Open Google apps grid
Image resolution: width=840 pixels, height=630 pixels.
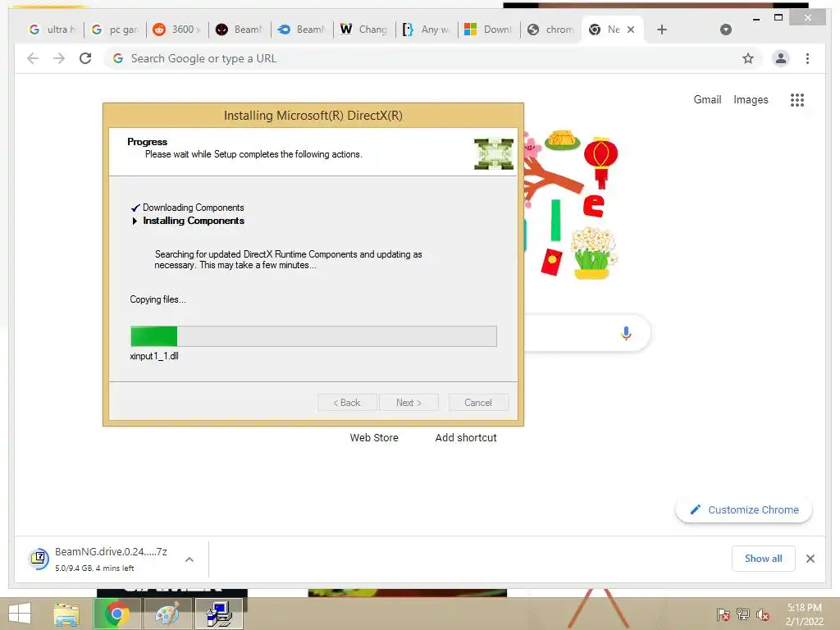[x=797, y=99]
